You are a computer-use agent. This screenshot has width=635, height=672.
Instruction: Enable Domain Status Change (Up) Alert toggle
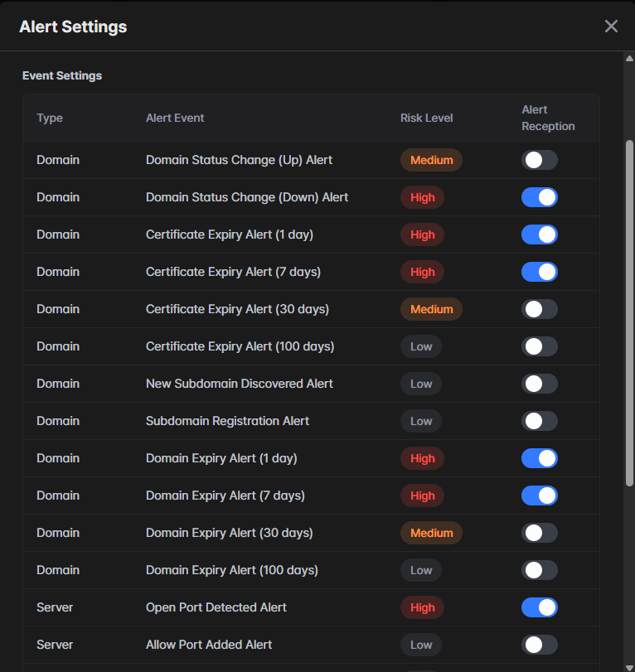click(539, 160)
